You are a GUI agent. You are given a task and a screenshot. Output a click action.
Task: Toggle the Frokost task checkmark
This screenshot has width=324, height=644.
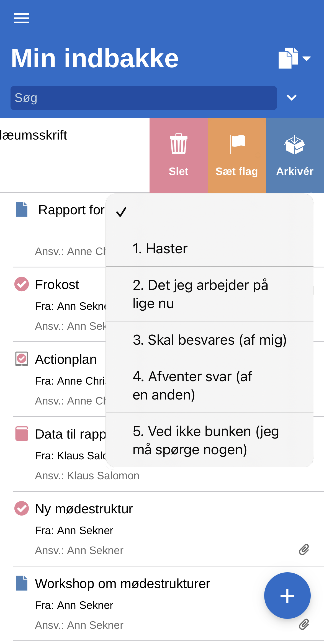22,284
